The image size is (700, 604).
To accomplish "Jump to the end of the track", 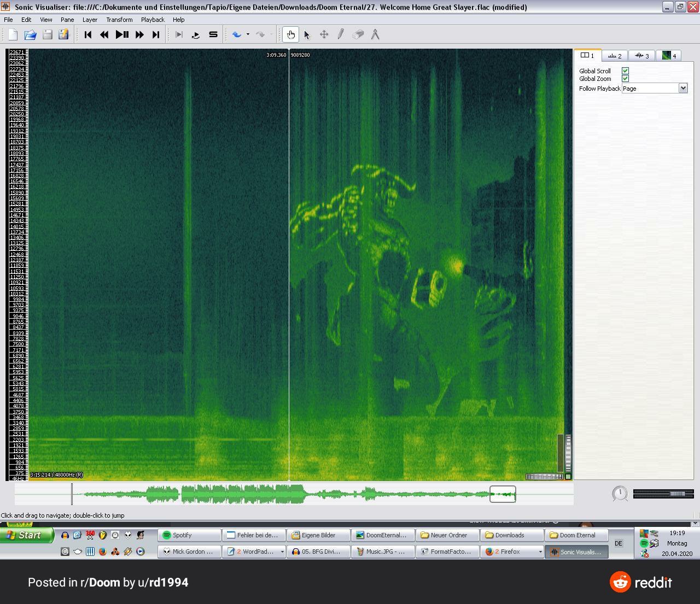I will point(156,34).
